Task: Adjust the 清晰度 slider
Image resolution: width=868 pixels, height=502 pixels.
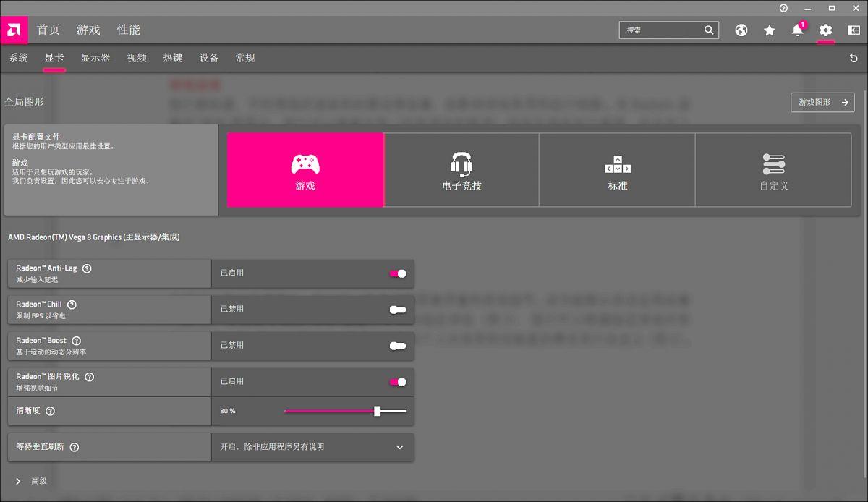Action: pos(345,411)
